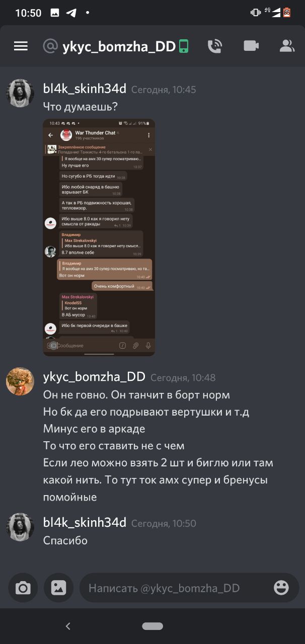The width and height of the screenshot is (305, 644).
Task: Open the hamburger navigation menu
Action: pyautogui.click(x=21, y=46)
